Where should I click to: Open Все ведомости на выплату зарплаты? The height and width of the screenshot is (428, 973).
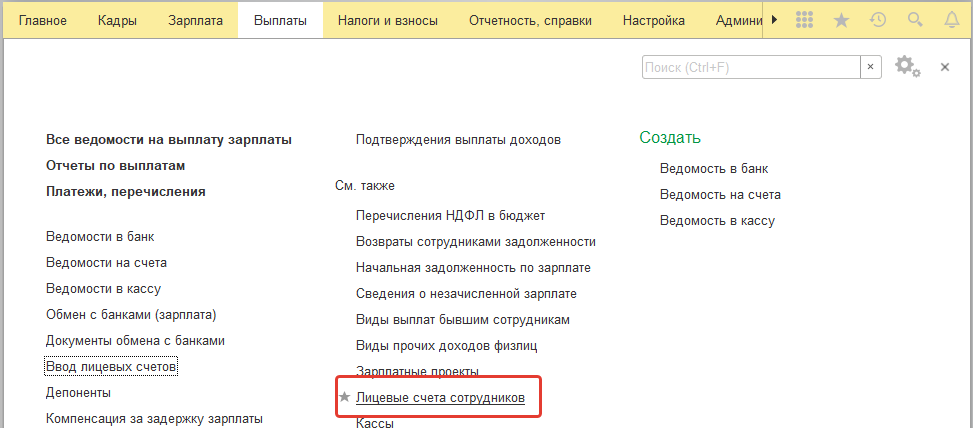click(169, 140)
